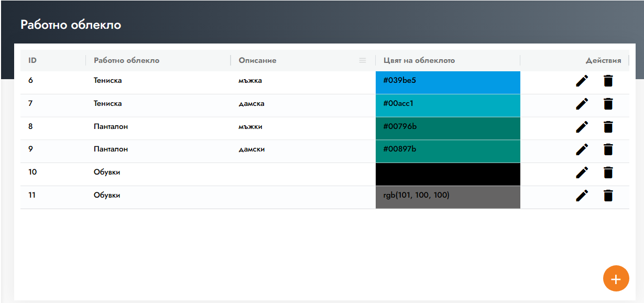Select the #039be5 blue color cell
This screenshot has width=644, height=303.
coord(447,82)
